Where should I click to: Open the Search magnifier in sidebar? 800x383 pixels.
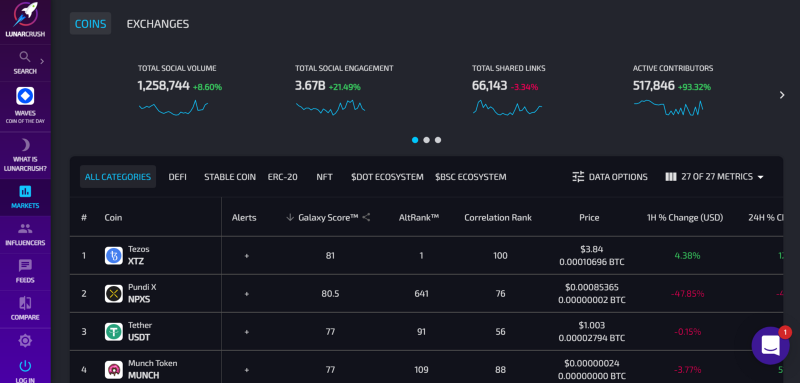click(x=25, y=56)
